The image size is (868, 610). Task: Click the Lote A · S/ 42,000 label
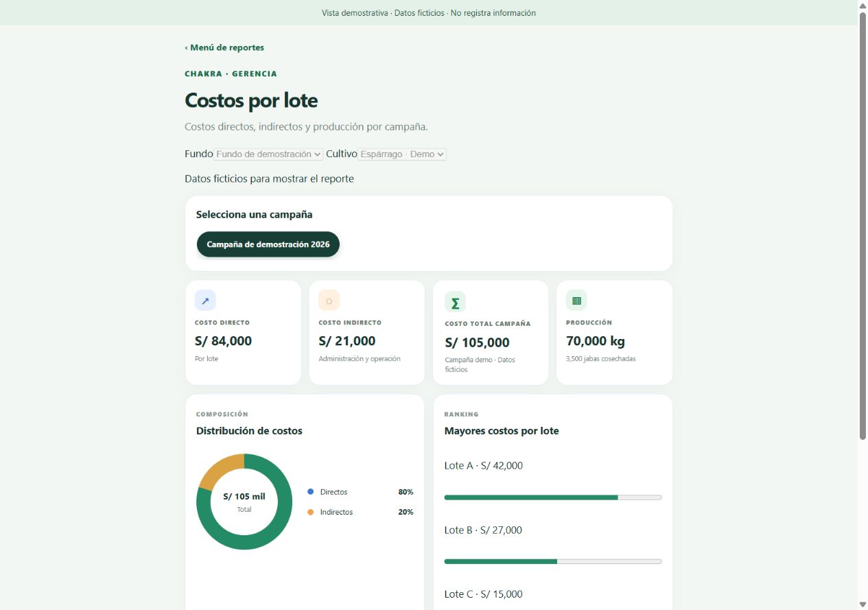coord(484,465)
